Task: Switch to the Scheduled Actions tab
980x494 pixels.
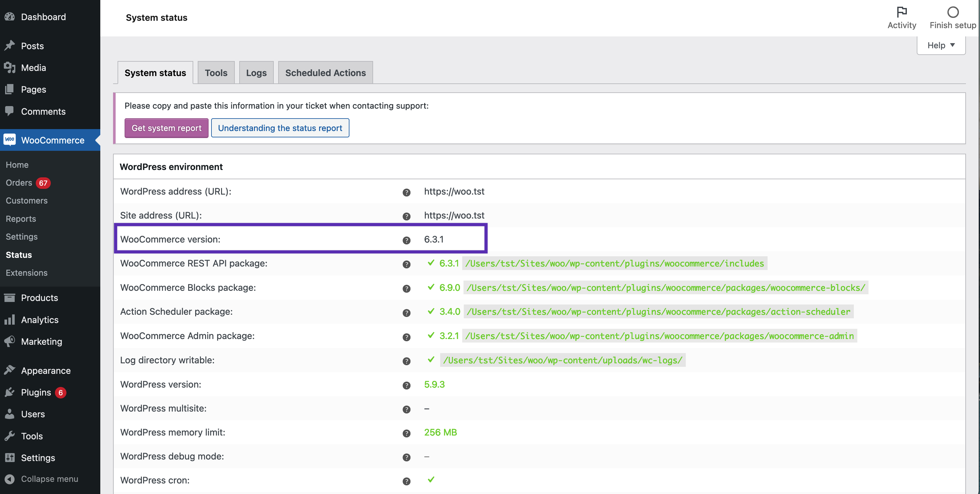Action: coord(325,72)
